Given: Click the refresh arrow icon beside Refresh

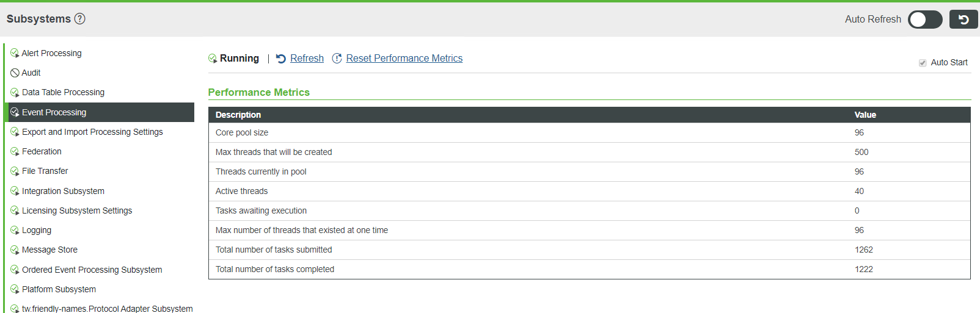Looking at the screenshot, I should 281,59.
